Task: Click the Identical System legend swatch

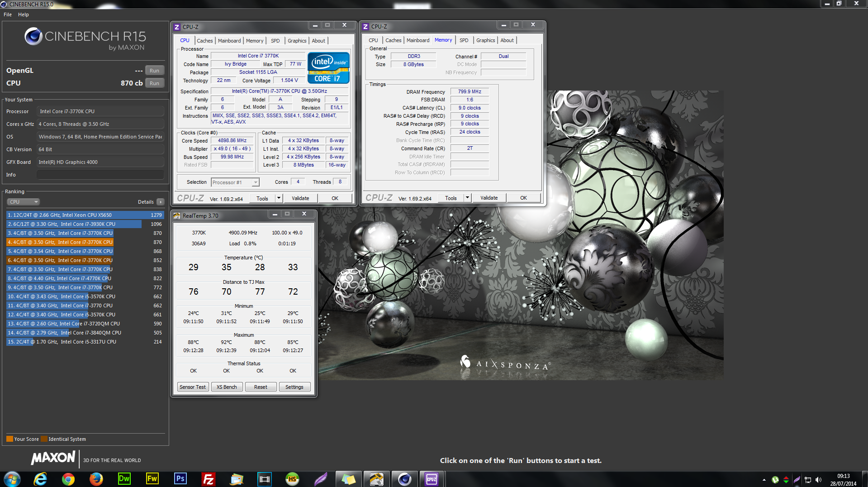Action: (x=44, y=439)
